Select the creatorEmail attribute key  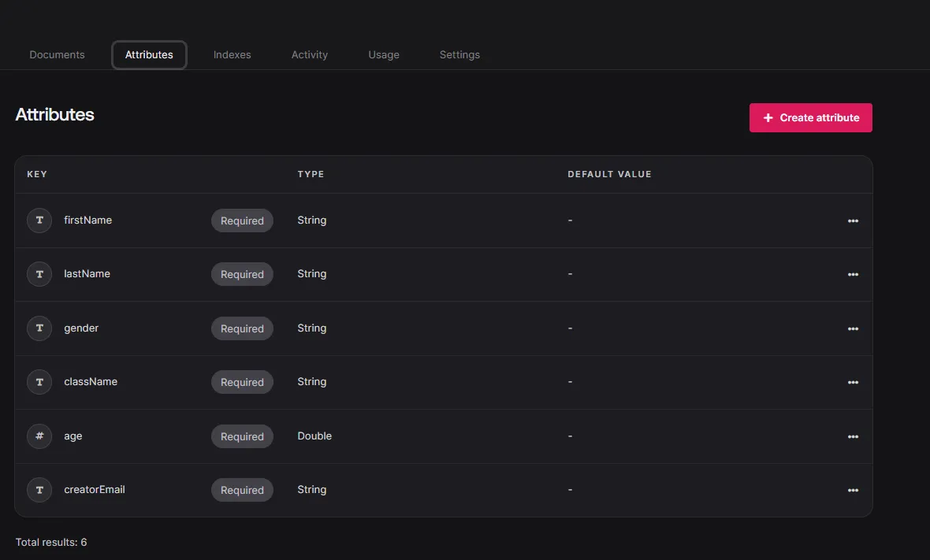95,490
